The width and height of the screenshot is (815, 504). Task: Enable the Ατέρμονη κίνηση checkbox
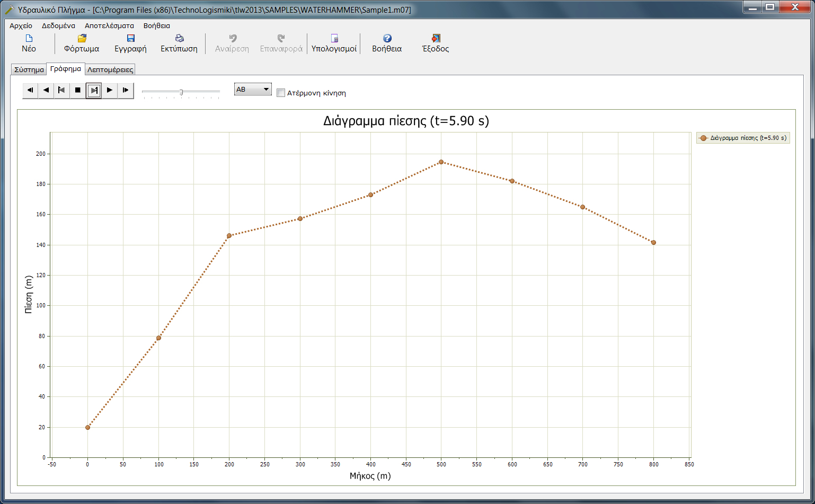click(281, 93)
